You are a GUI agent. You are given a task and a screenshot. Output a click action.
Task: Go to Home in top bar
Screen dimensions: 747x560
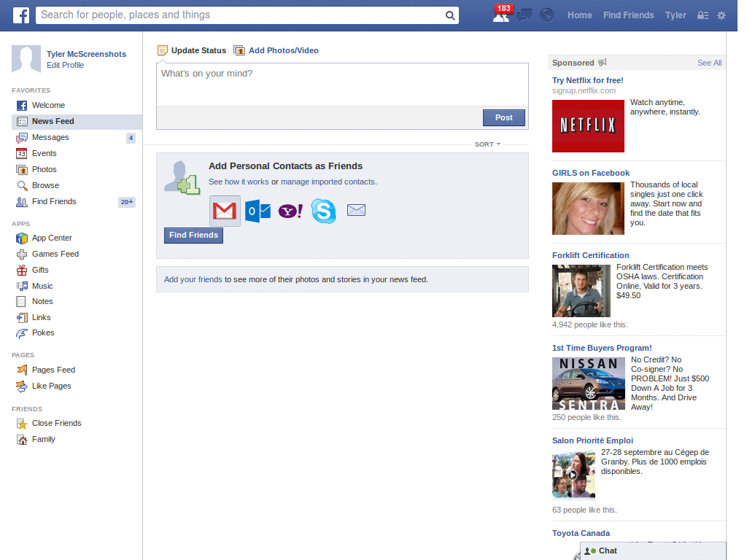[x=579, y=15]
